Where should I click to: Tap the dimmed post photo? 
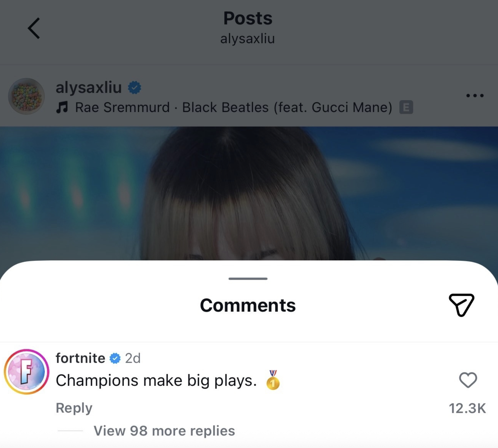pyautogui.click(x=249, y=193)
